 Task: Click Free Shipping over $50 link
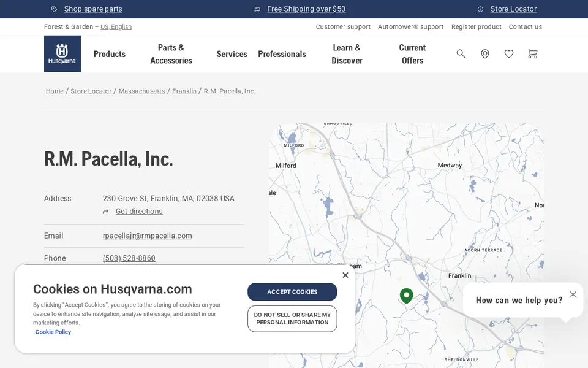[x=306, y=9]
